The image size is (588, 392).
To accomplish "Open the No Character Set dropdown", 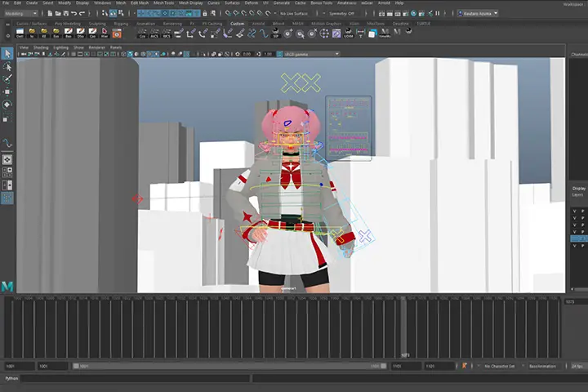I will (499, 366).
